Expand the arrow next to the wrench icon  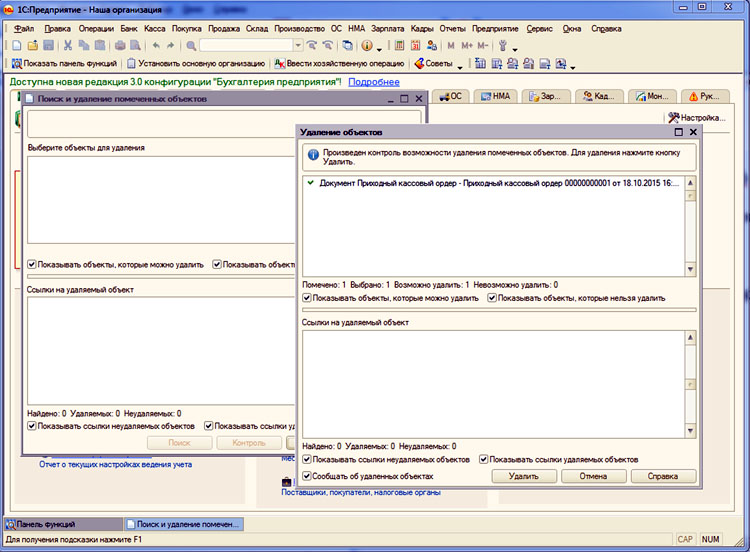point(515,48)
